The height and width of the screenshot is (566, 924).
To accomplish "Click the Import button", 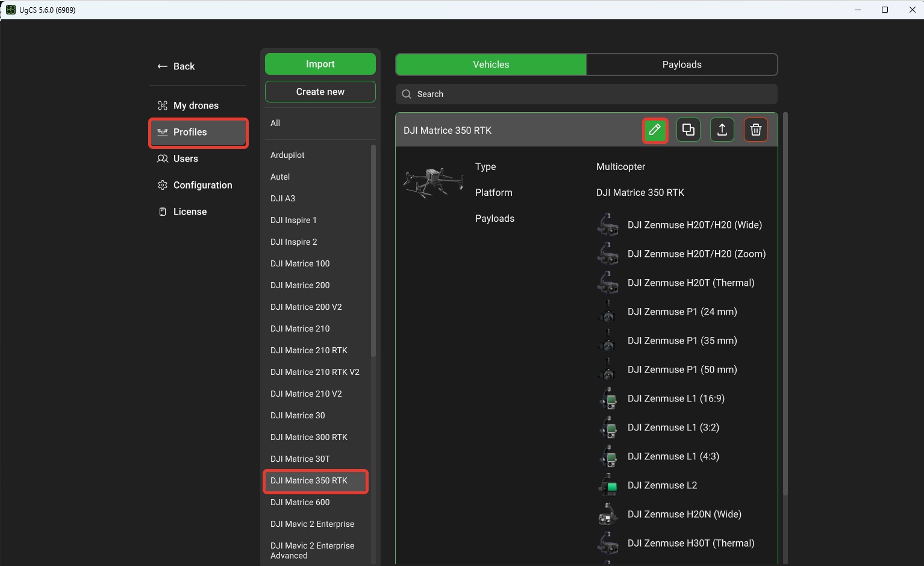I will pos(320,64).
